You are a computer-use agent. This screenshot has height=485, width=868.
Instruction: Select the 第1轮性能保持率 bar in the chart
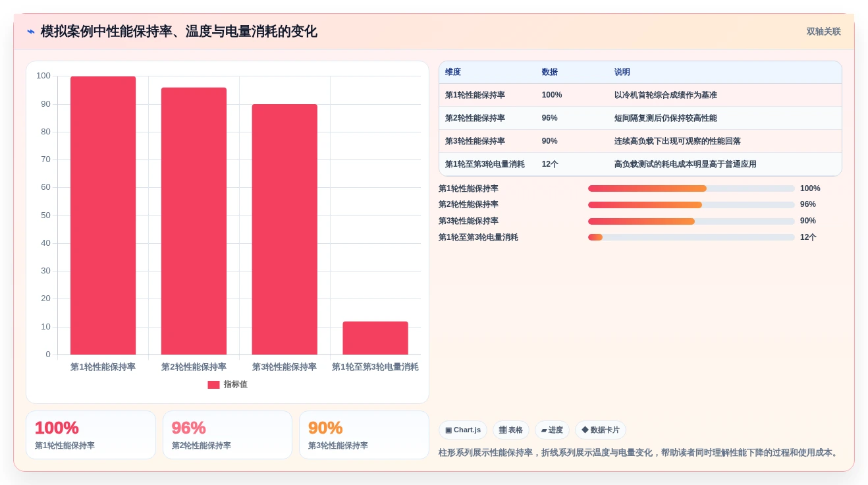point(103,215)
